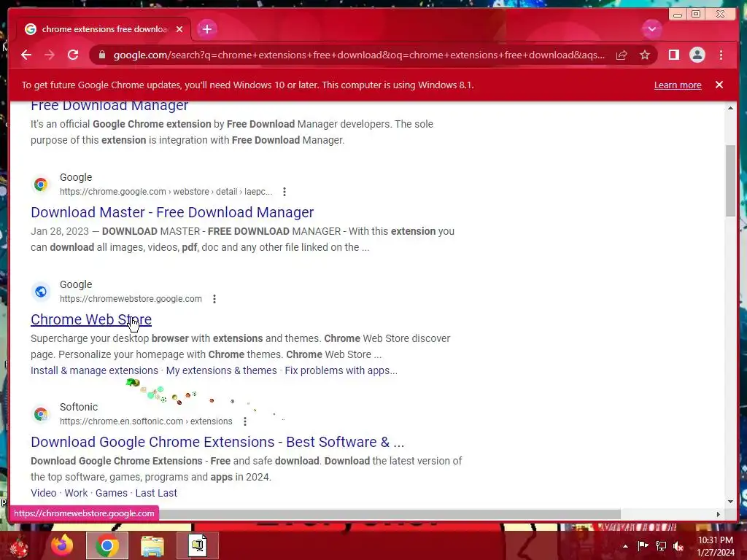Viewport: 747px width, 560px height.
Task: Open Download Google Chrome Extensions Softonic result
Action: point(217,442)
